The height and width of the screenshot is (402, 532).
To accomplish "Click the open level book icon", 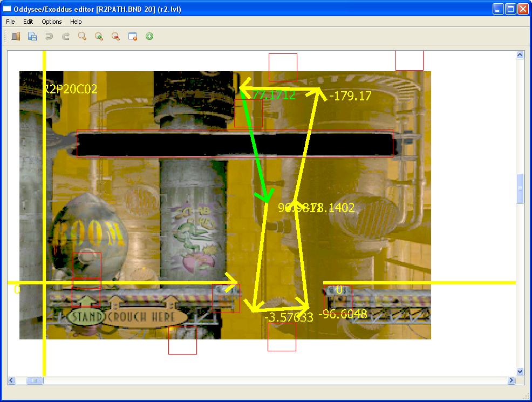I will tap(16, 37).
